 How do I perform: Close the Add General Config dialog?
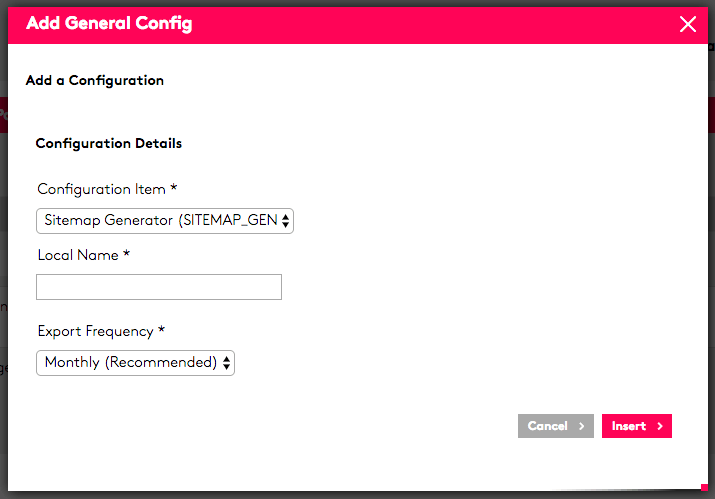click(688, 24)
